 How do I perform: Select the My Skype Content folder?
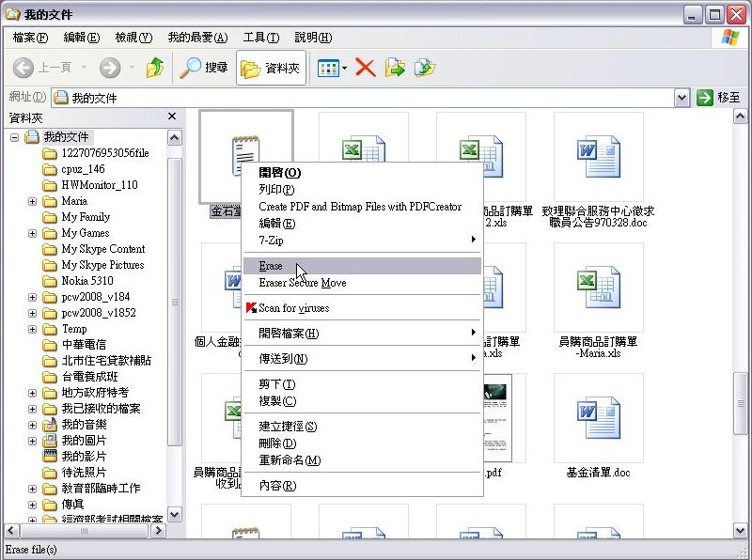tap(94, 249)
